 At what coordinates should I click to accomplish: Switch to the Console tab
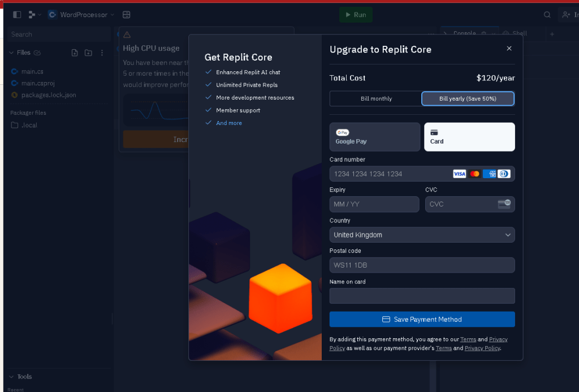pos(464,33)
